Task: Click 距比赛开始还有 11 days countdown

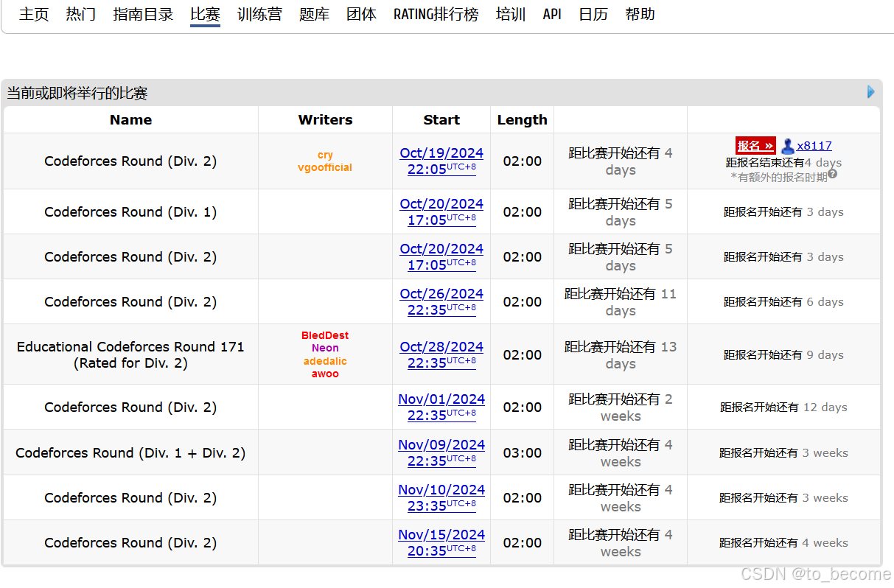Action: 621,302
